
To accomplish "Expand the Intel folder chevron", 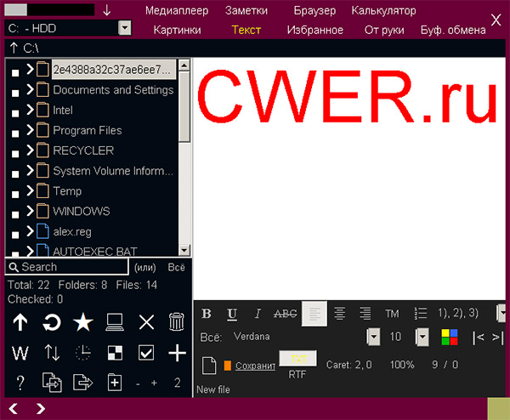I will tap(30, 110).
